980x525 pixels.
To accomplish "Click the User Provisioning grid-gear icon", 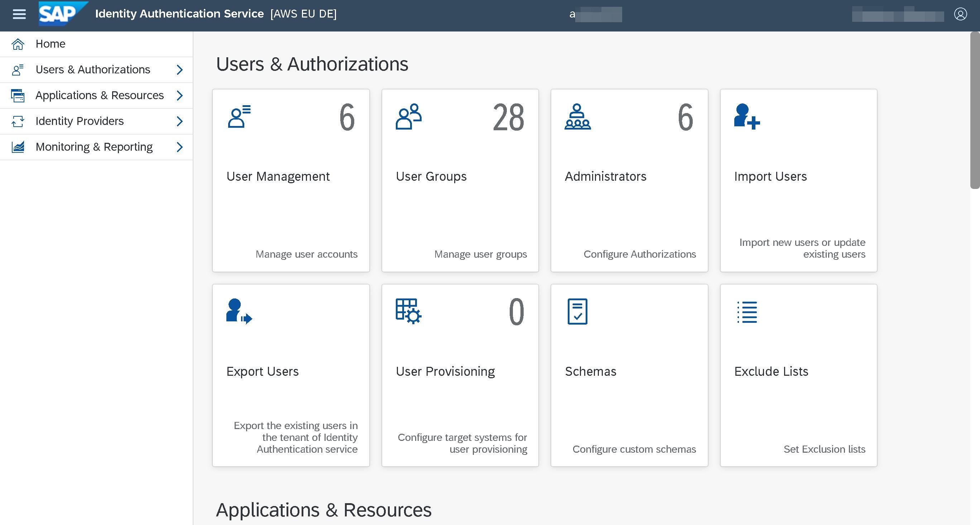I will (409, 311).
